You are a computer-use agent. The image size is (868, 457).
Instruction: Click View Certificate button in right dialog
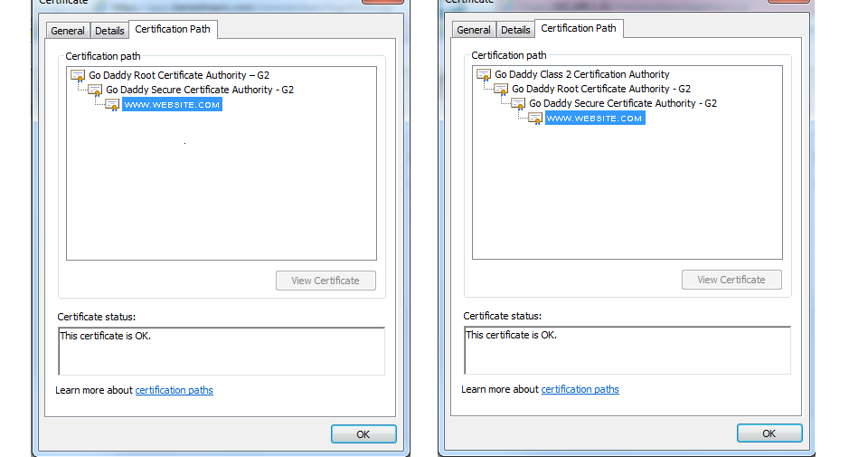coord(731,280)
